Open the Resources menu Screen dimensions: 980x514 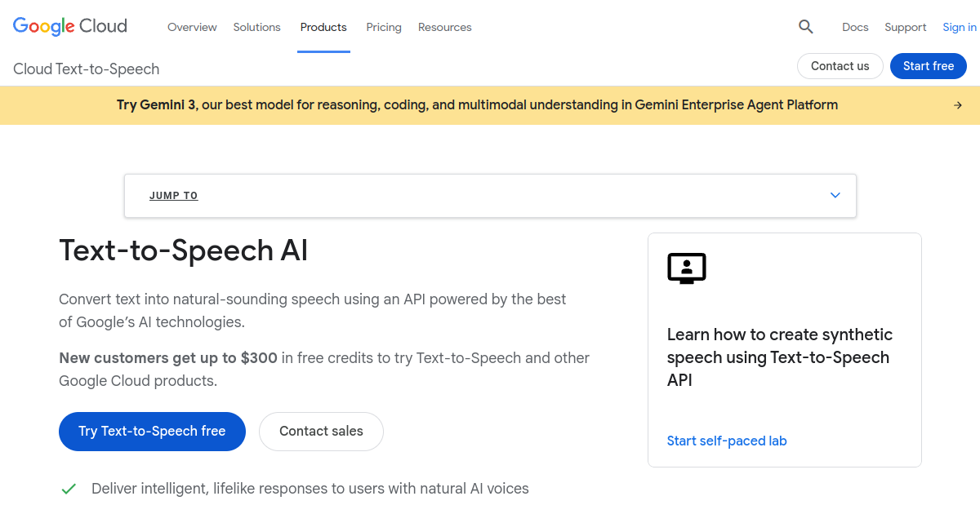445,27
